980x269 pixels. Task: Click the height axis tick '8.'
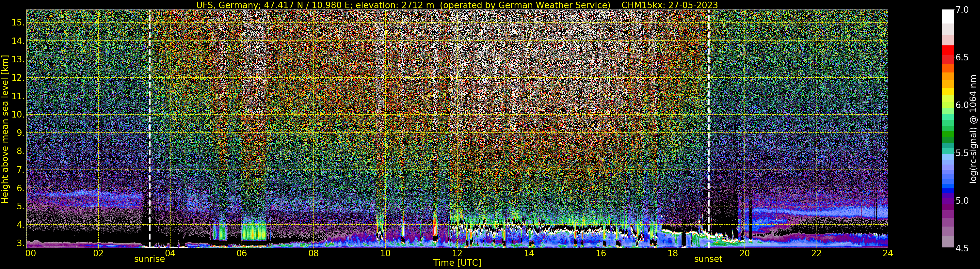(20, 151)
